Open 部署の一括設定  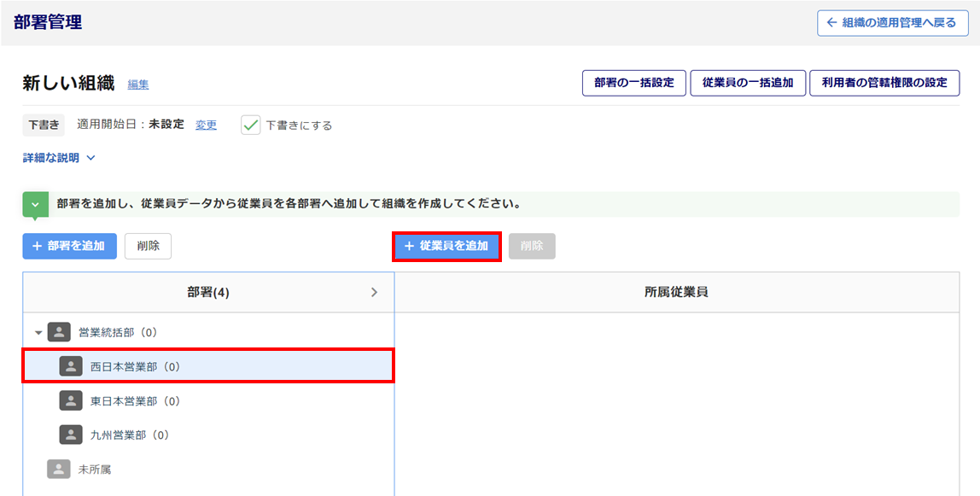tap(633, 83)
